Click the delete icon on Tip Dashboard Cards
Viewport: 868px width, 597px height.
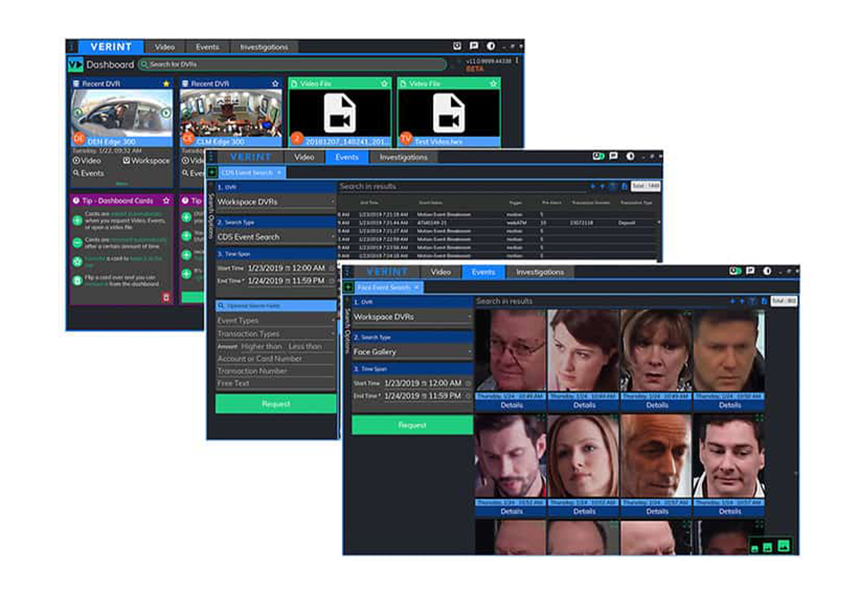[166, 297]
